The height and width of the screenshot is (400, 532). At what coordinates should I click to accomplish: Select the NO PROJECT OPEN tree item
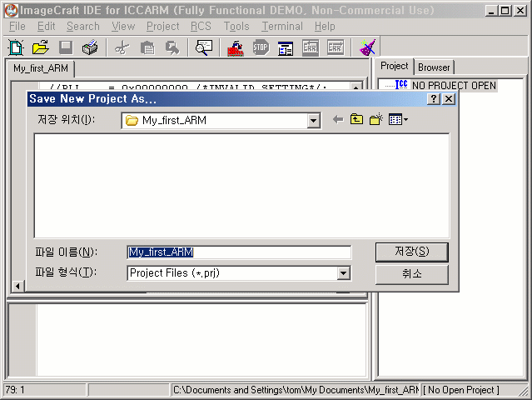(x=454, y=85)
